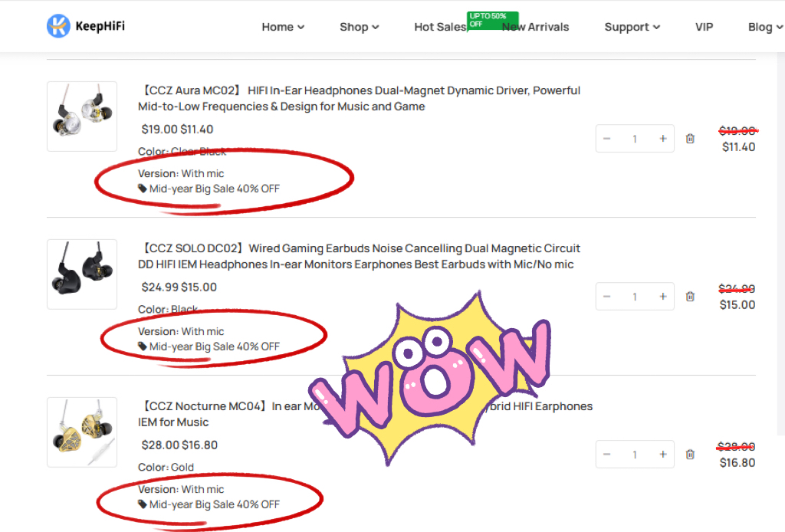
Task: Expand the Blog dropdown menu
Action: 765,27
